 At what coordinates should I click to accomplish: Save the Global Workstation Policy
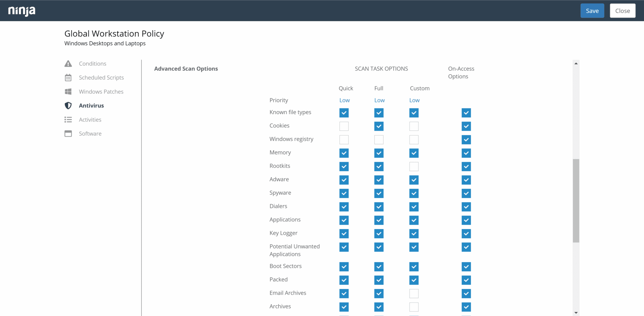tap(592, 10)
